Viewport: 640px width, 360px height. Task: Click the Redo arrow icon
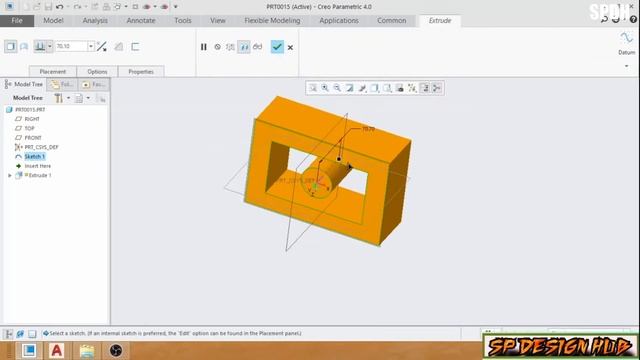(x=77, y=7)
